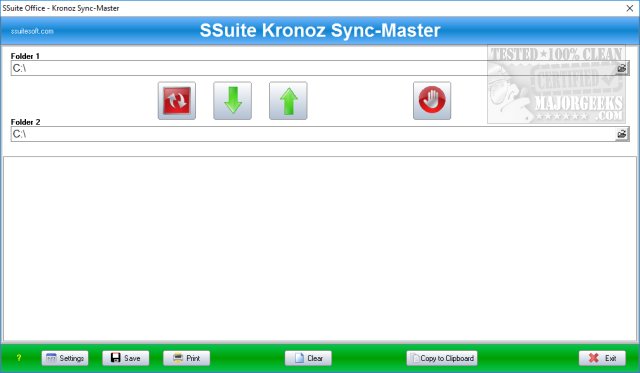Image resolution: width=640 pixels, height=373 pixels.
Task: Print the log output
Action: (187, 358)
